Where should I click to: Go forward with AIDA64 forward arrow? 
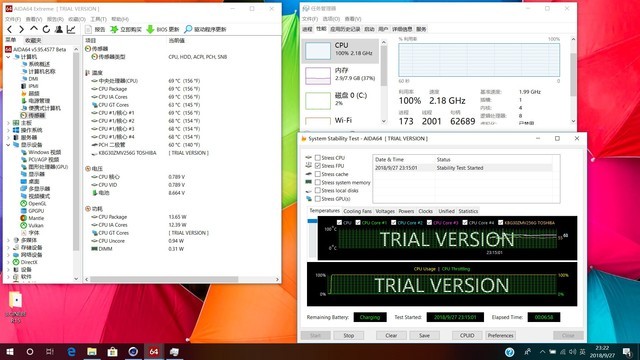tap(21, 29)
